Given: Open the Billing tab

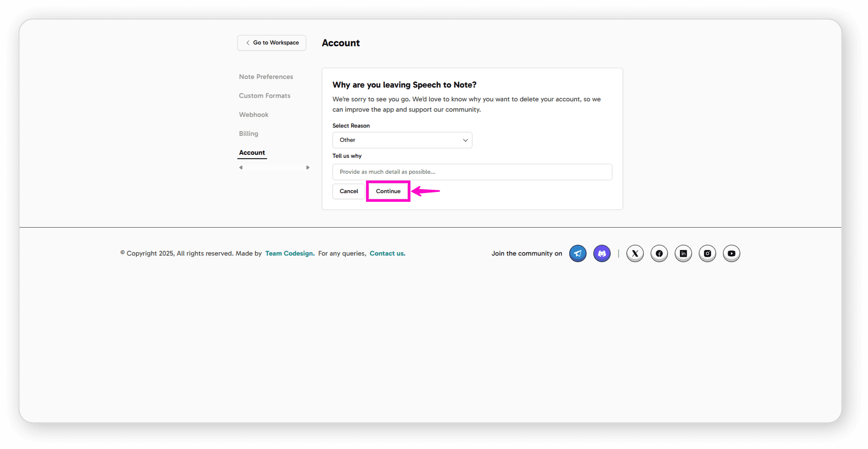Looking at the screenshot, I should 248,134.
